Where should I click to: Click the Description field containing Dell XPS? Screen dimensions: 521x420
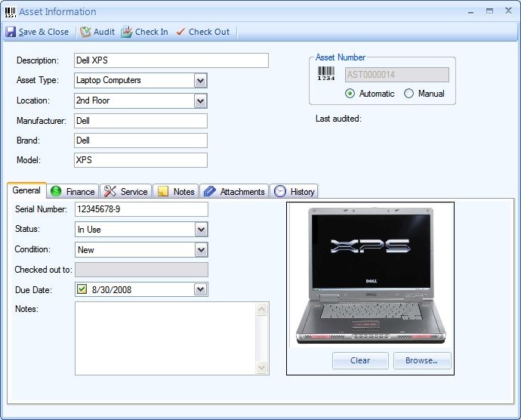[171, 60]
